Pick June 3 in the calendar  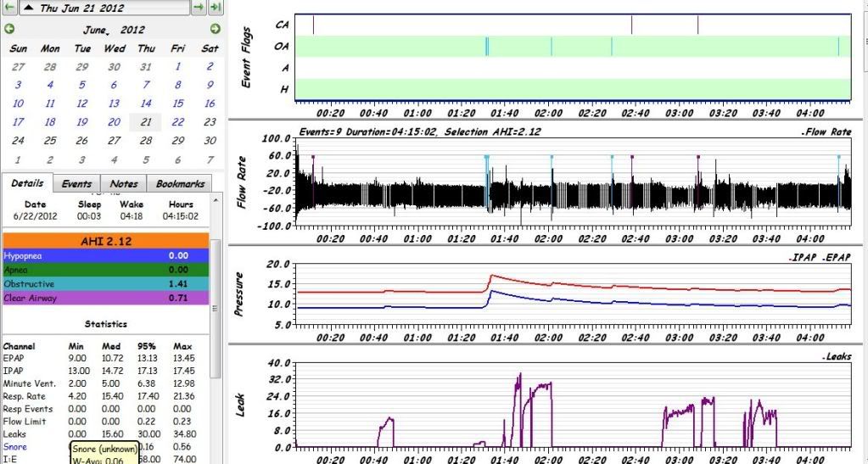click(x=19, y=86)
